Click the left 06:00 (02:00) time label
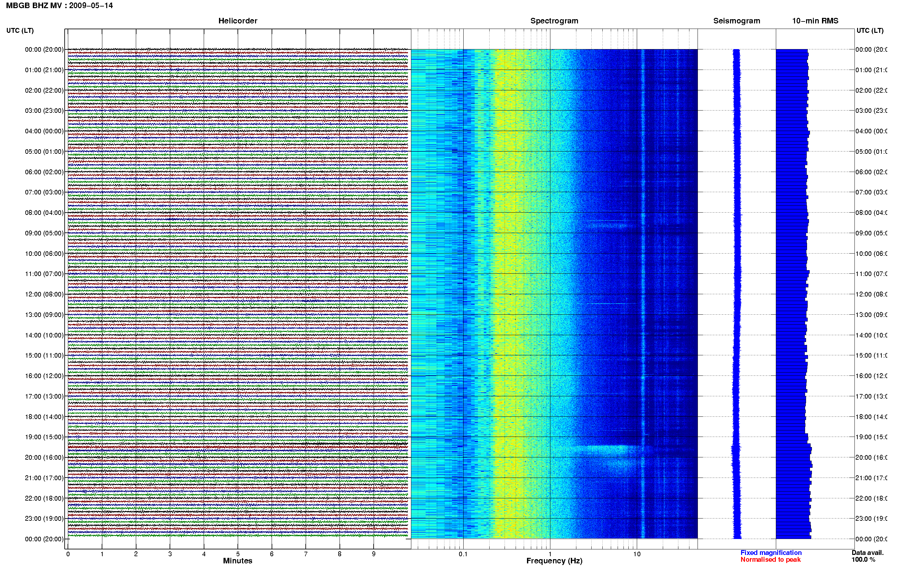 coord(44,172)
